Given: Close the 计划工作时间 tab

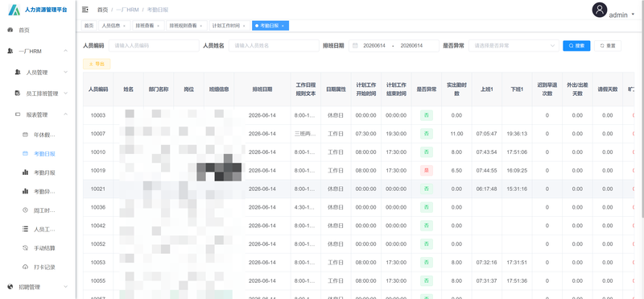Looking at the screenshot, I should coord(244,26).
